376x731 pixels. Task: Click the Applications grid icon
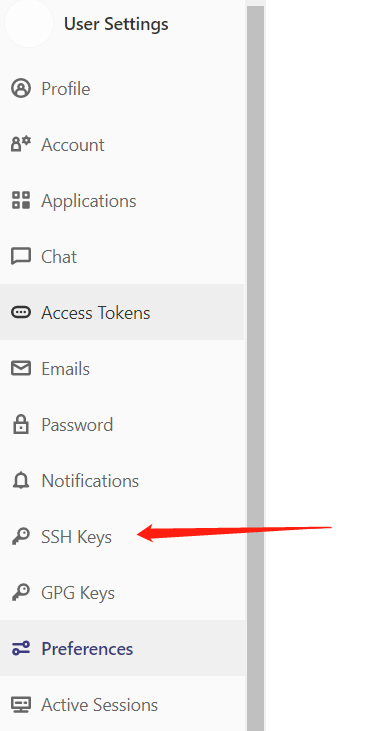point(21,200)
